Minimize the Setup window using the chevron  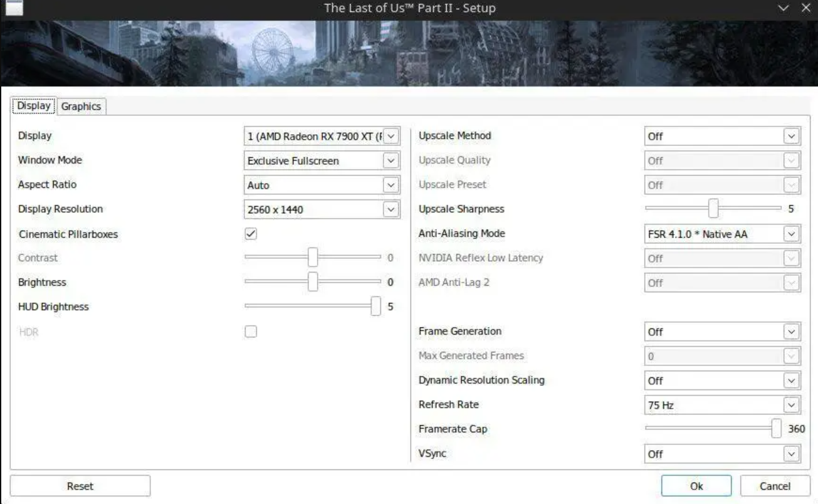(784, 8)
